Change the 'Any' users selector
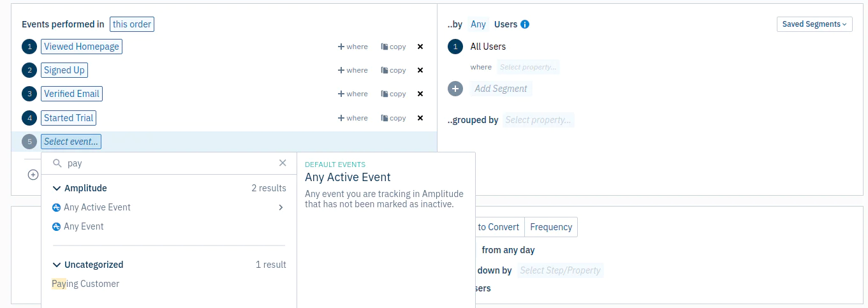Image resolution: width=868 pixels, height=308 pixels. pos(478,24)
